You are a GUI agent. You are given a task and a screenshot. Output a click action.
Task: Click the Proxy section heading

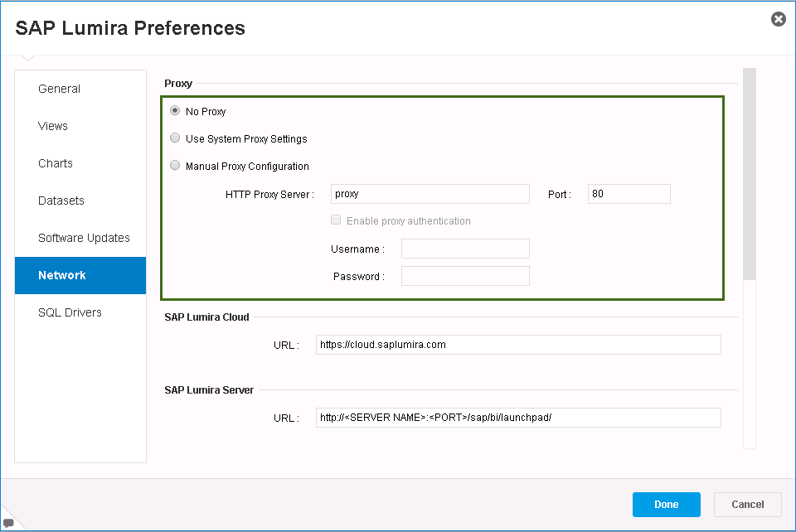point(178,84)
